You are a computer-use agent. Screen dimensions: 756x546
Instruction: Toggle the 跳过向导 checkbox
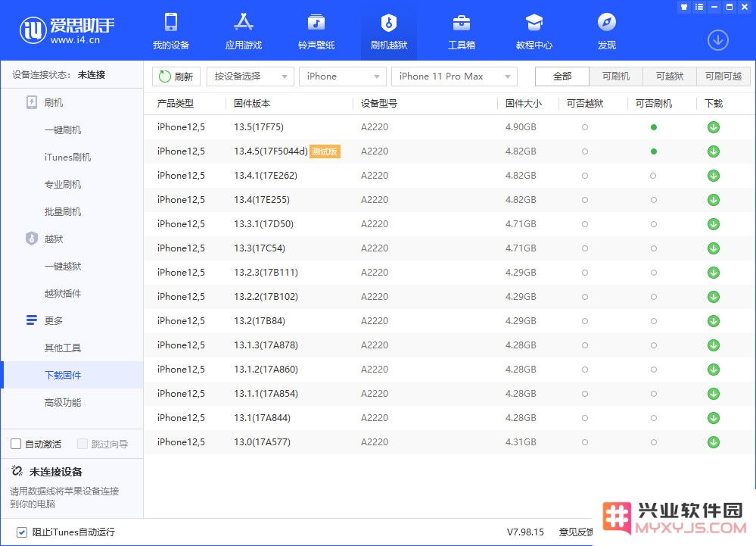coord(82,444)
